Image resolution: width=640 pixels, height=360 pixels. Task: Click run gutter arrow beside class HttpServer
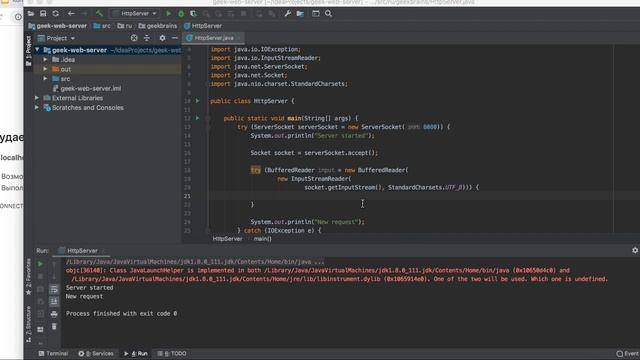tap(197, 101)
